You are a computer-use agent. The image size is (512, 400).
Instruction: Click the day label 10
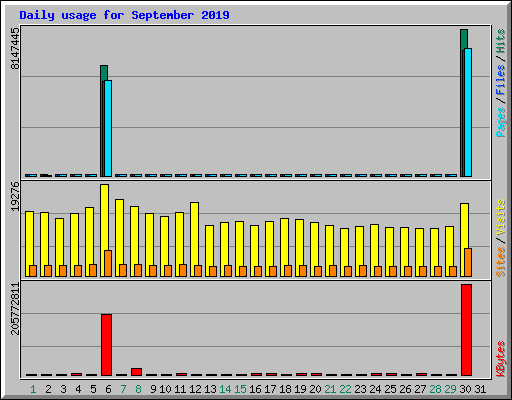coord(165,389)
